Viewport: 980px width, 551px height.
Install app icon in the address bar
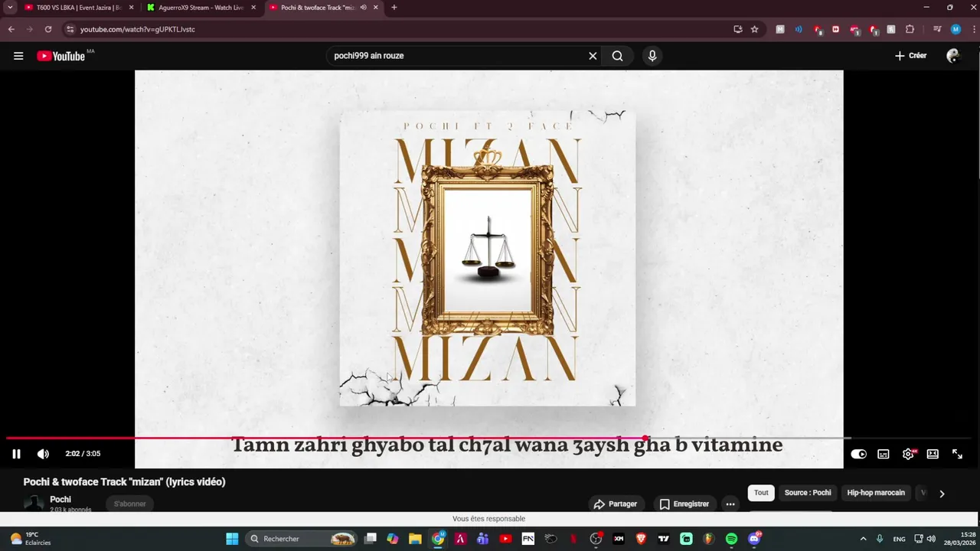pyautogui.click(x=738, y=29)
